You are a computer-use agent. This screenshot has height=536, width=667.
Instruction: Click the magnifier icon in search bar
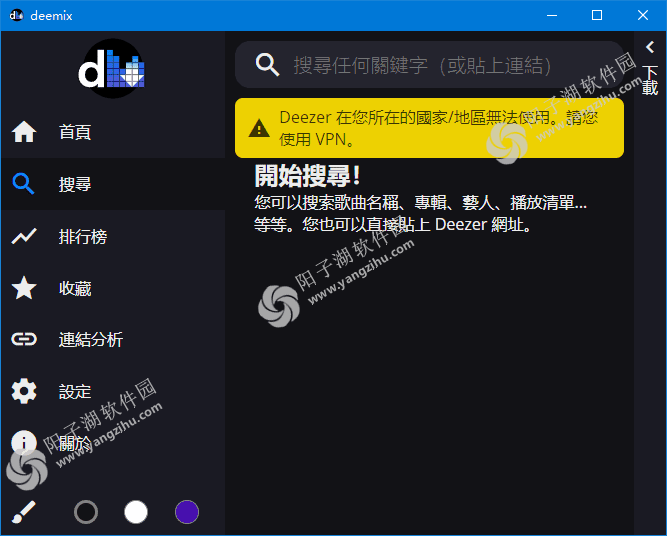point(268,65)
